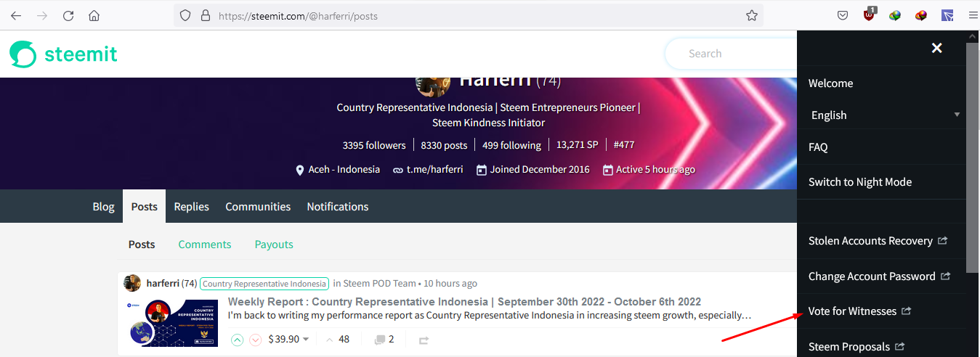Downvote the Weekly Report post
980x357 pixels.
coord(255,340)
